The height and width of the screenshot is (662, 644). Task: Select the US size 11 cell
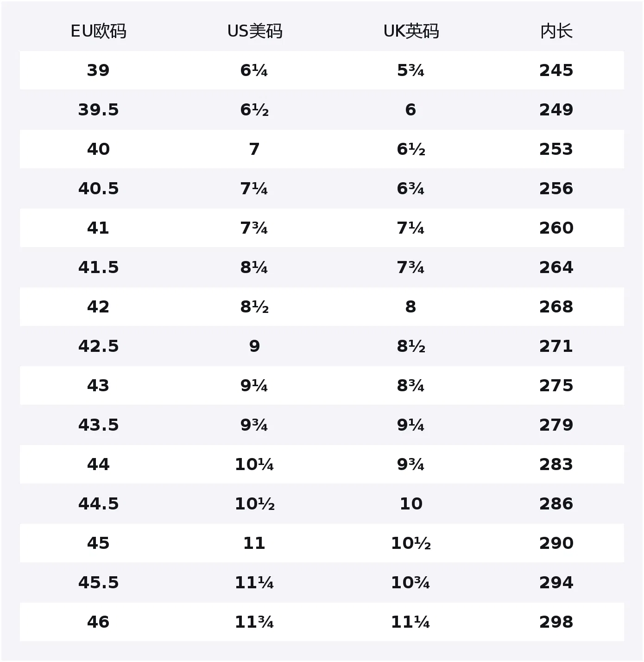(x=254, y=543)
